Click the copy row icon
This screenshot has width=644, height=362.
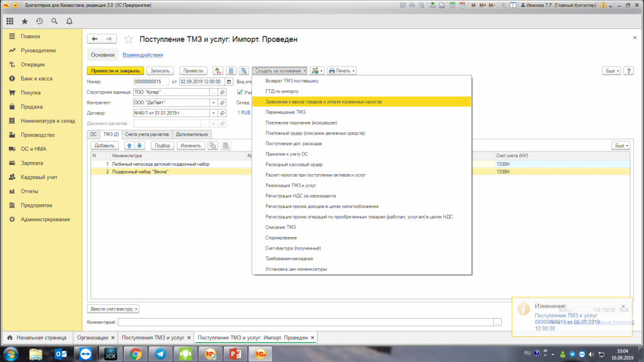point(213,146)
